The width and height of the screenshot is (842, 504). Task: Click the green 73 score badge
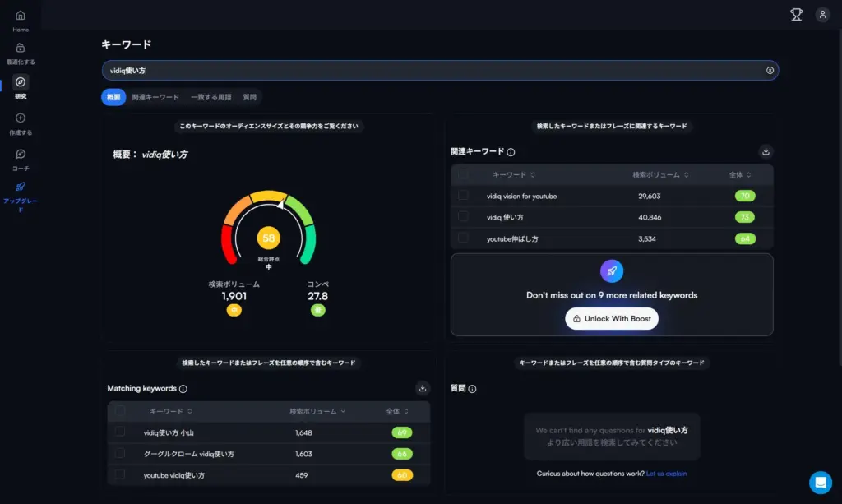point(745,217)
